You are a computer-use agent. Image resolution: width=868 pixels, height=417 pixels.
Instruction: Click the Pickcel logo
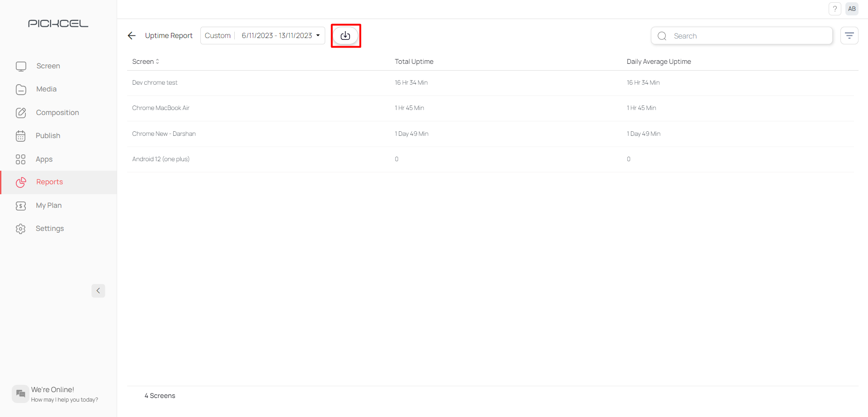click(58, 24)
